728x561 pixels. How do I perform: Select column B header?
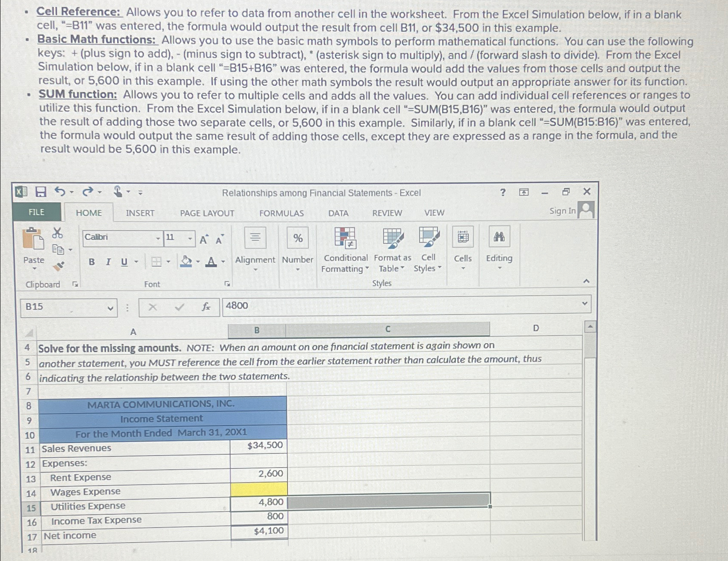[257, 330]
